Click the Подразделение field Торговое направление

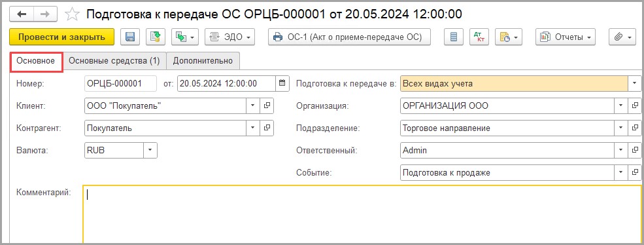point(507,128)
